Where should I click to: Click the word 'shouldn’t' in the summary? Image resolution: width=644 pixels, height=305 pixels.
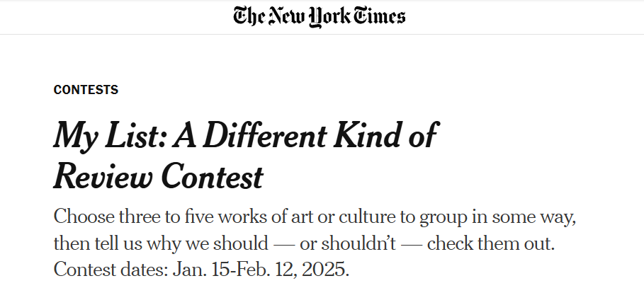click(x=358, y=243)
